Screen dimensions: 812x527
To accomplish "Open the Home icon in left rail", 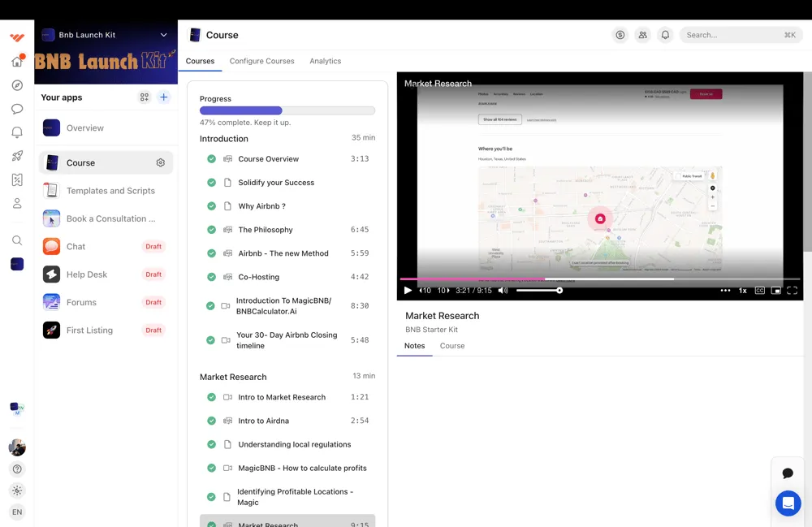I will tap(17, 61).
